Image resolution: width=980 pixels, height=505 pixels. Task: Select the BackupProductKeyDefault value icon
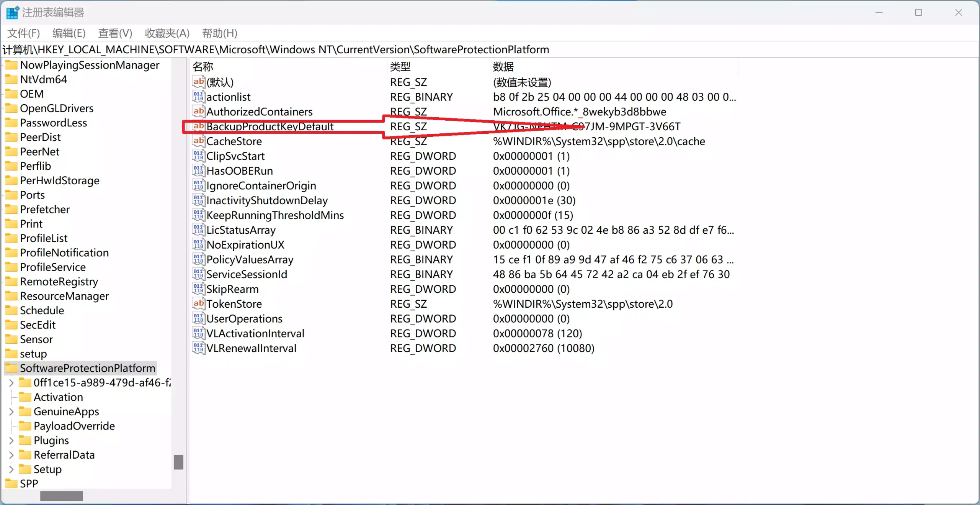click(198, 126)
